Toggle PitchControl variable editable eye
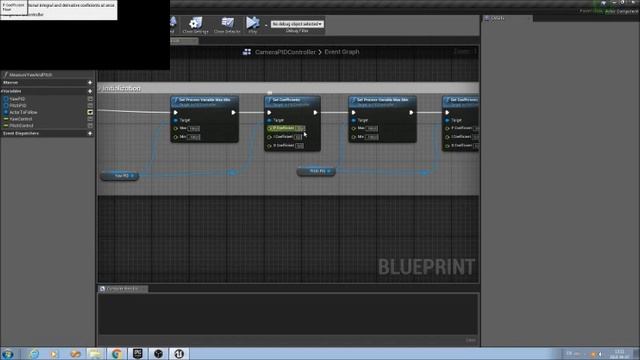The image size is (640, 360). coord(90,126)
